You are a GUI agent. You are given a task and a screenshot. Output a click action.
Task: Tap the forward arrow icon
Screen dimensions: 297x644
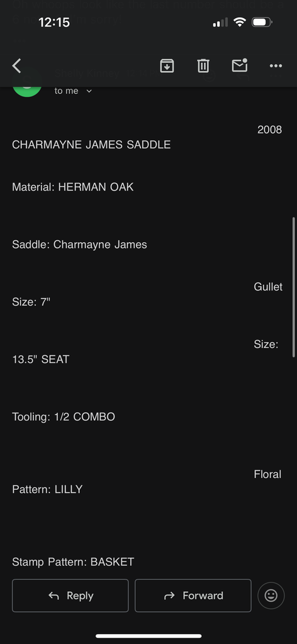(x=169, y=596)
